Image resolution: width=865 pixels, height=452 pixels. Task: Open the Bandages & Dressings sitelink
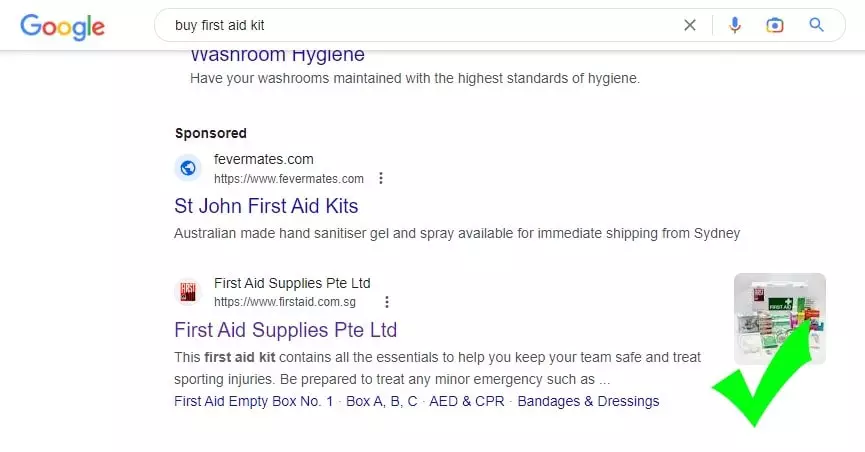coord(588,401)
